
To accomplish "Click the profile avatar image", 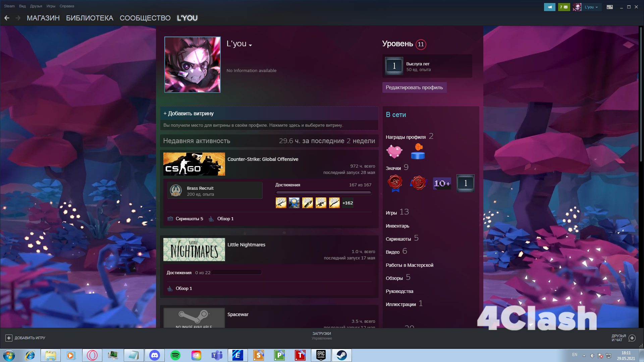I will [193, 65].
